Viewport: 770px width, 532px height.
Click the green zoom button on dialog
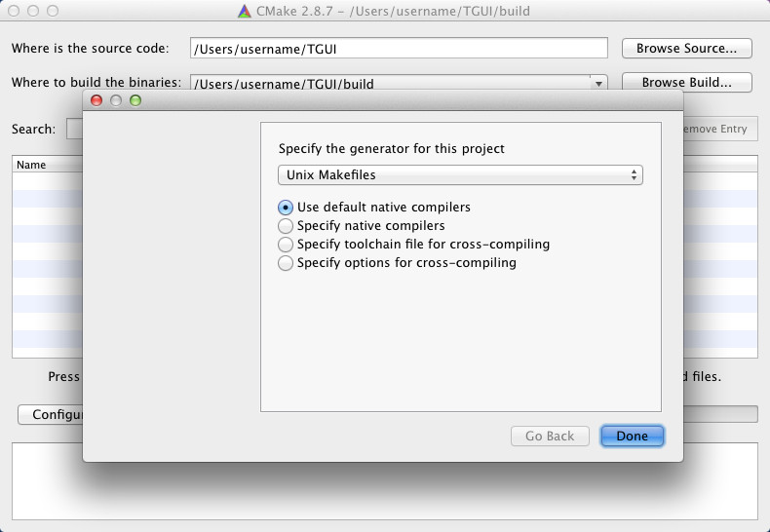coord(135,100)
